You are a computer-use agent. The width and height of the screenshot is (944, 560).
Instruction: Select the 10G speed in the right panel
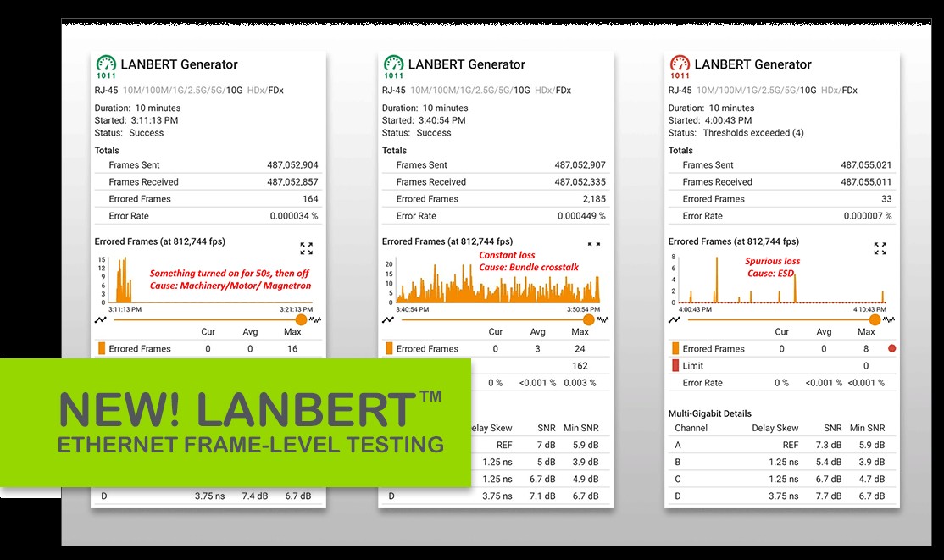click(808, 91)
